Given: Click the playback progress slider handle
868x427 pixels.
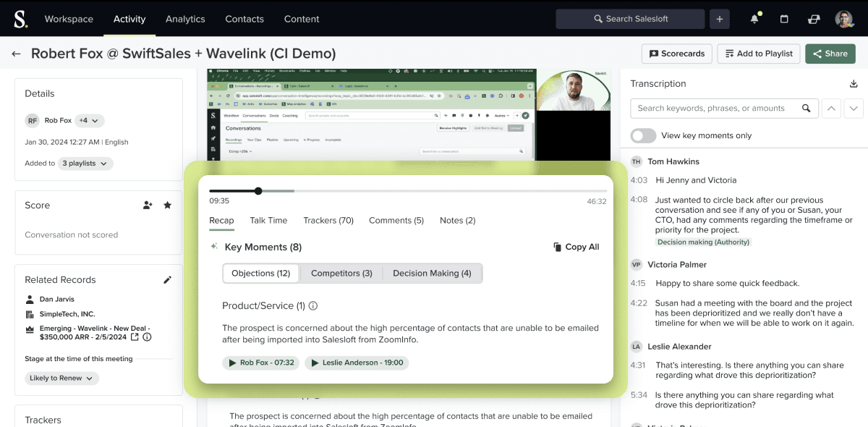Looking at the screenshot, I should coord(258,191).
